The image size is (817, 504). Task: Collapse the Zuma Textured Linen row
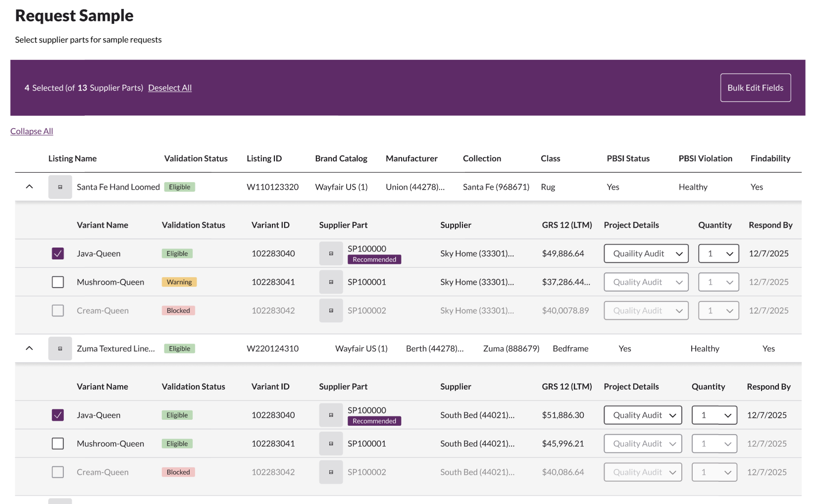[29, 348]
